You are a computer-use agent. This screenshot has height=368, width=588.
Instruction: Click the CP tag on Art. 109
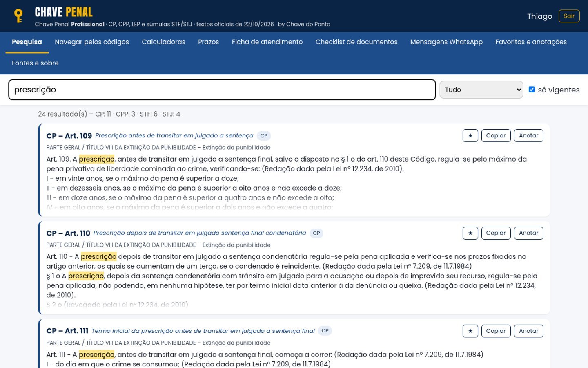click(x=264, y=136)
